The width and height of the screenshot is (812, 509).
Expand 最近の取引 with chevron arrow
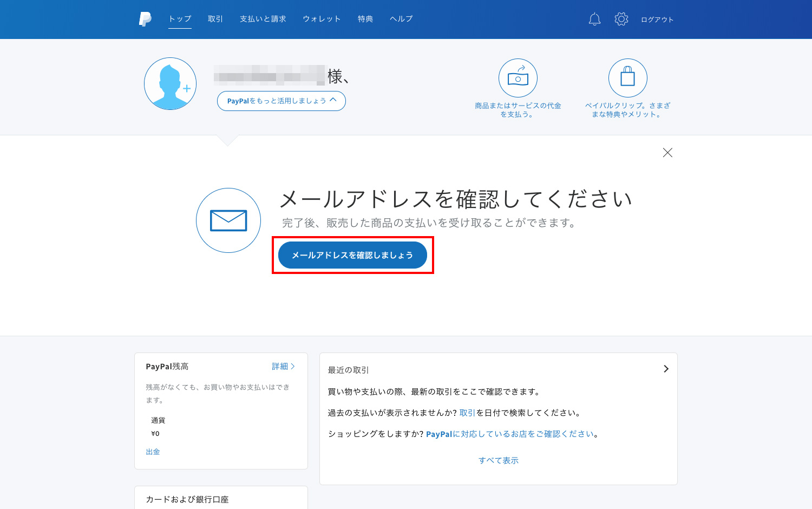coord(666,369)
